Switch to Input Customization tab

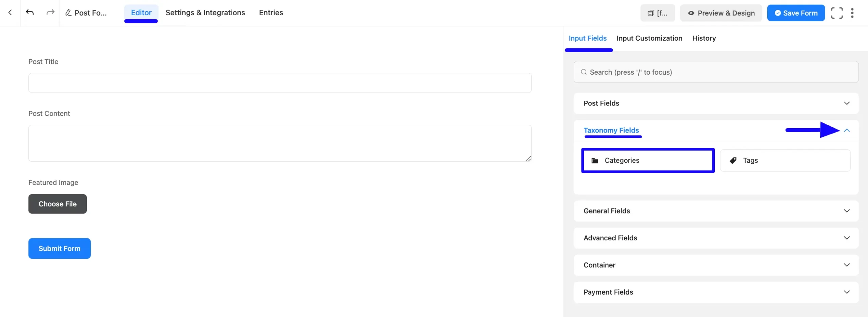coord(649,38)
